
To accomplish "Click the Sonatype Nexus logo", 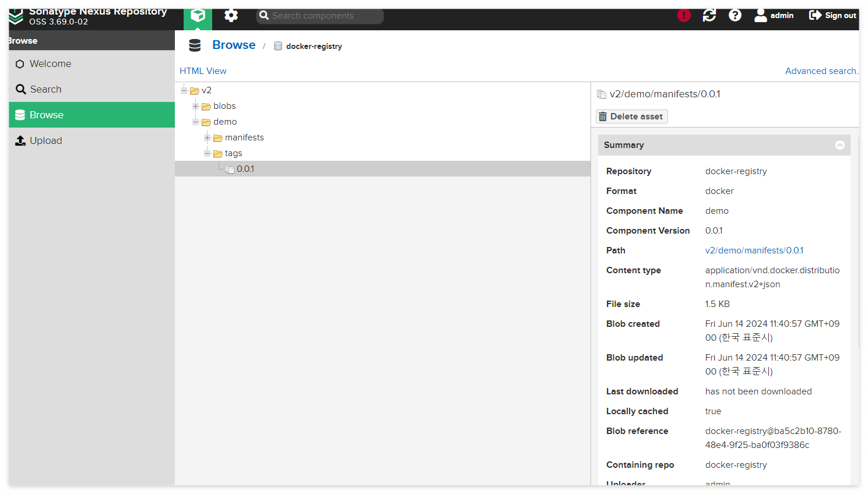I will 16,16.
